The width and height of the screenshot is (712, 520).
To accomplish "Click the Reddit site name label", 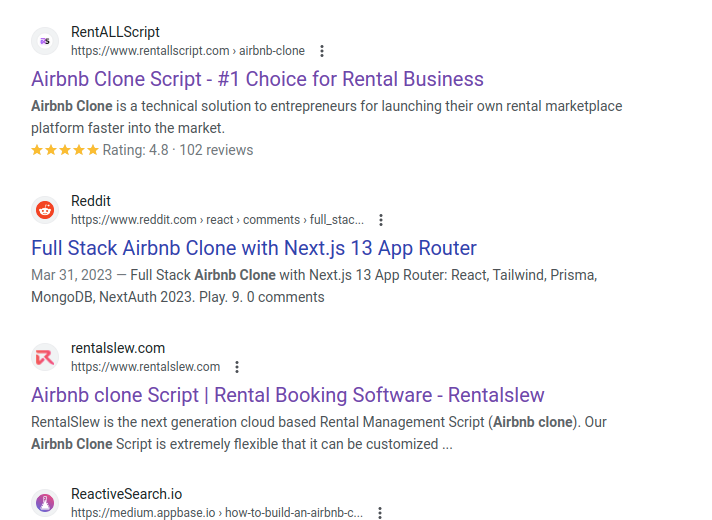I will pyautogui.click(x=91, y=201).
